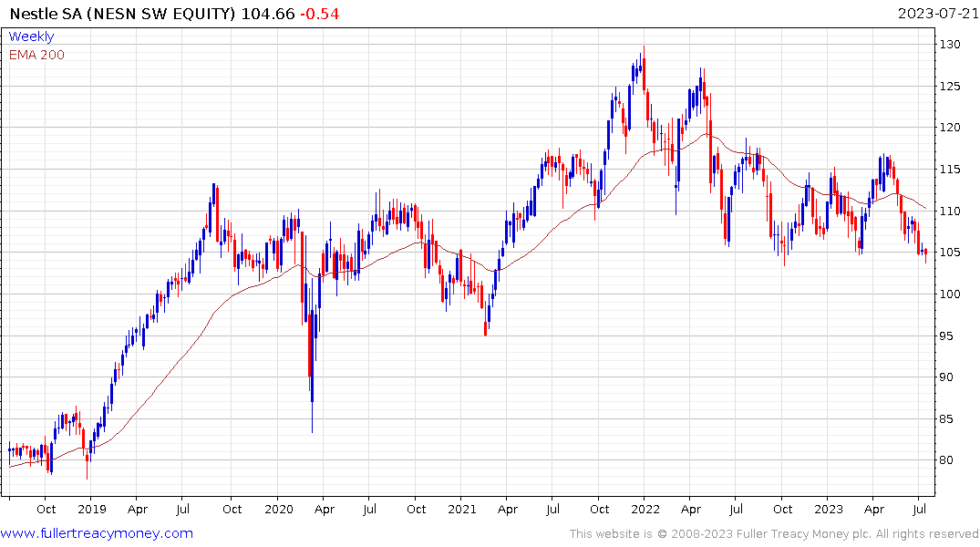Click the 2020 time axis label
Screen dimensions: 980x547
(279, 509)
